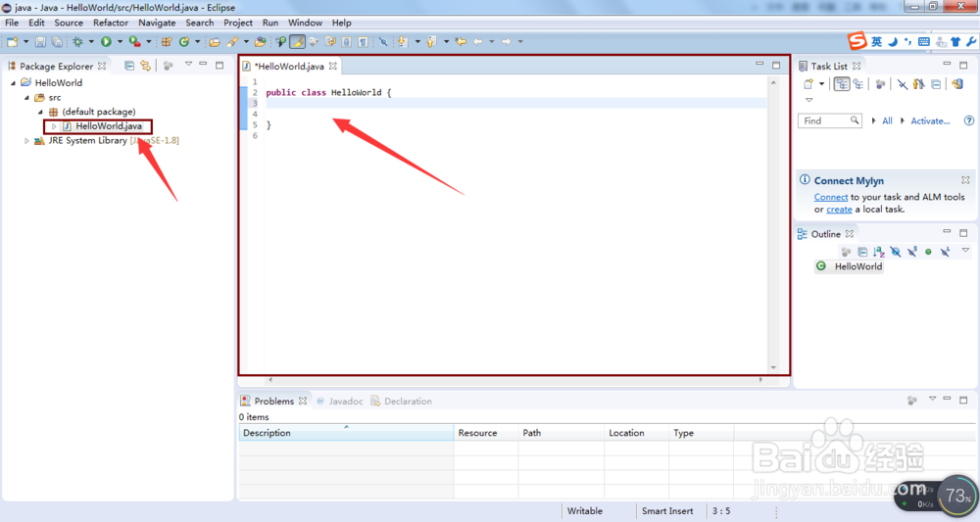Toggle Scheduled presentation in Task List
Screen dimensions: 980x522
[x=858, y=83]
